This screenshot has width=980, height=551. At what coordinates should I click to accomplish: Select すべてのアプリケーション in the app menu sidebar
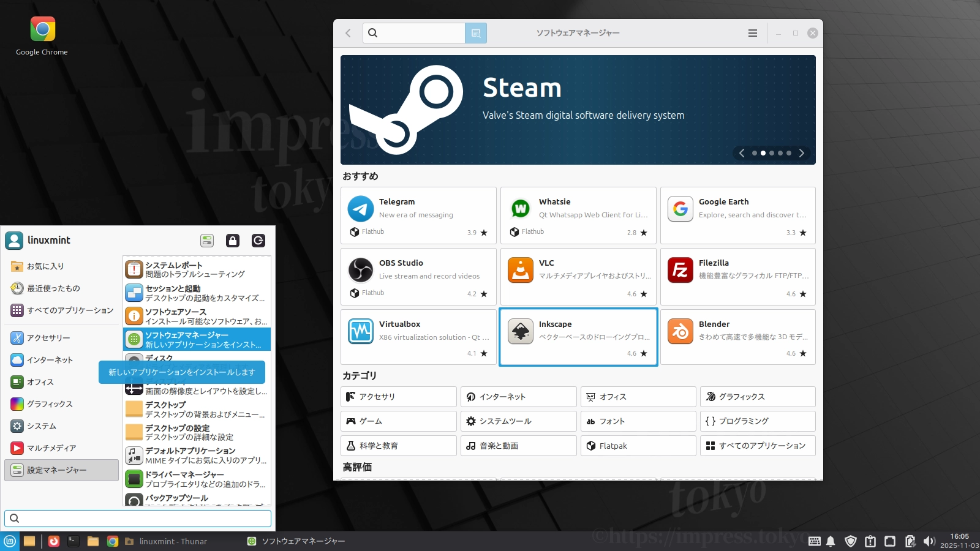[61, 310]
